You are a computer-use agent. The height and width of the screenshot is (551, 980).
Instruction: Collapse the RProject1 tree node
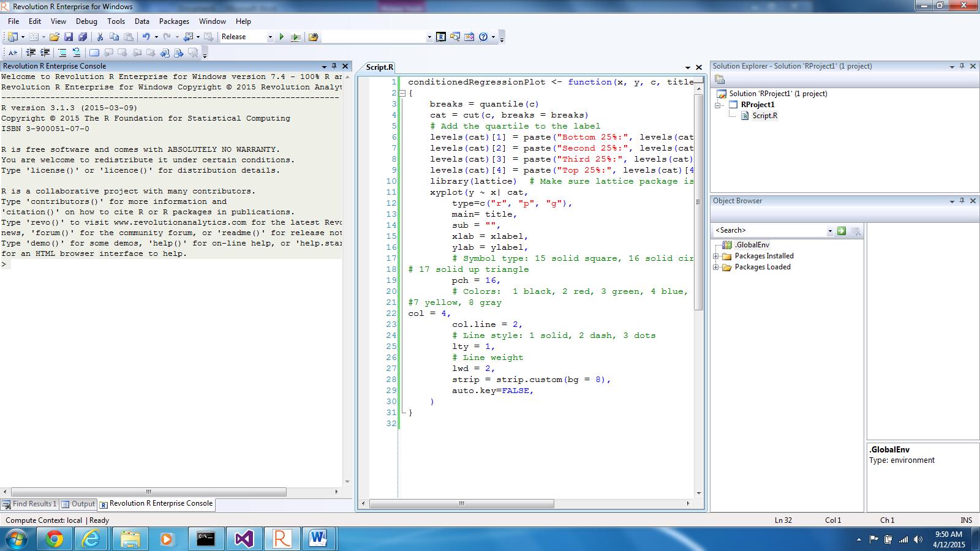(716, 105)
